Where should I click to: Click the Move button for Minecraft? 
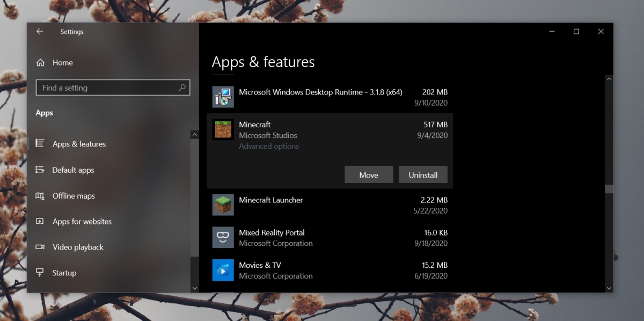click(369, 175)
